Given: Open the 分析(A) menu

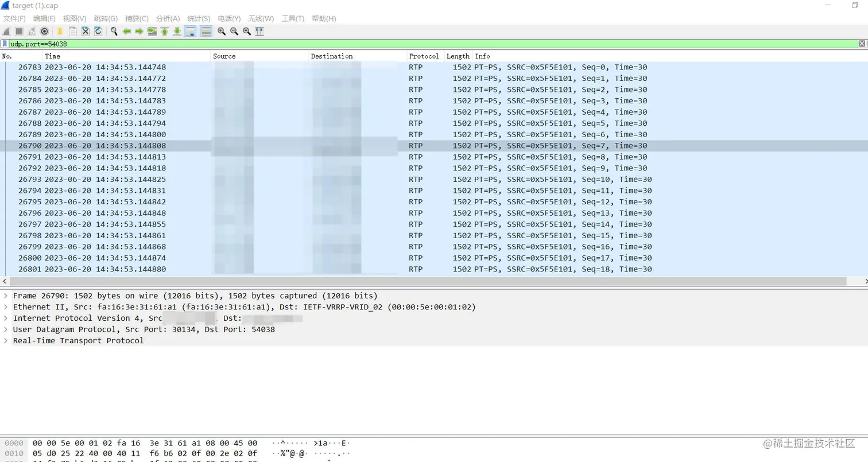Looking at the screenshot, I should (168, 19).
